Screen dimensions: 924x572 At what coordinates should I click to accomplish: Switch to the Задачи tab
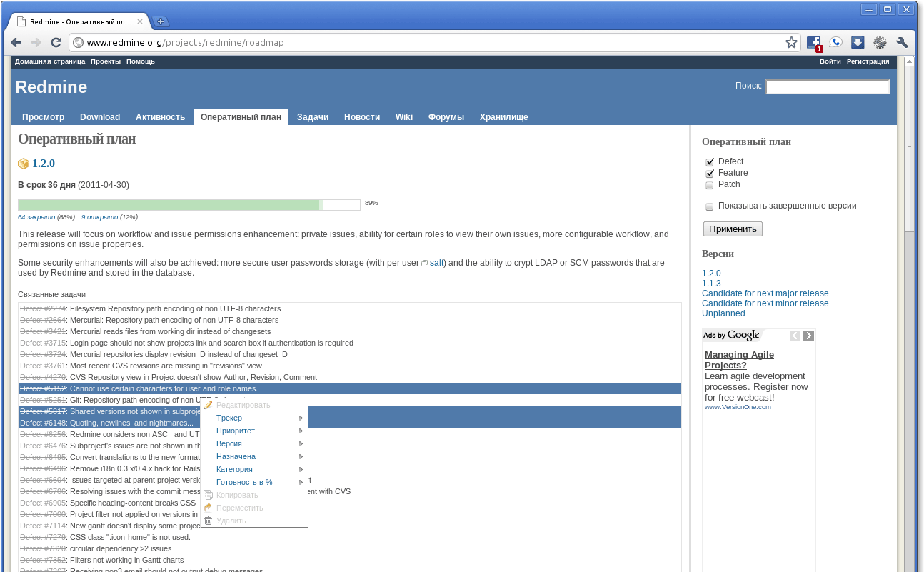312,117
